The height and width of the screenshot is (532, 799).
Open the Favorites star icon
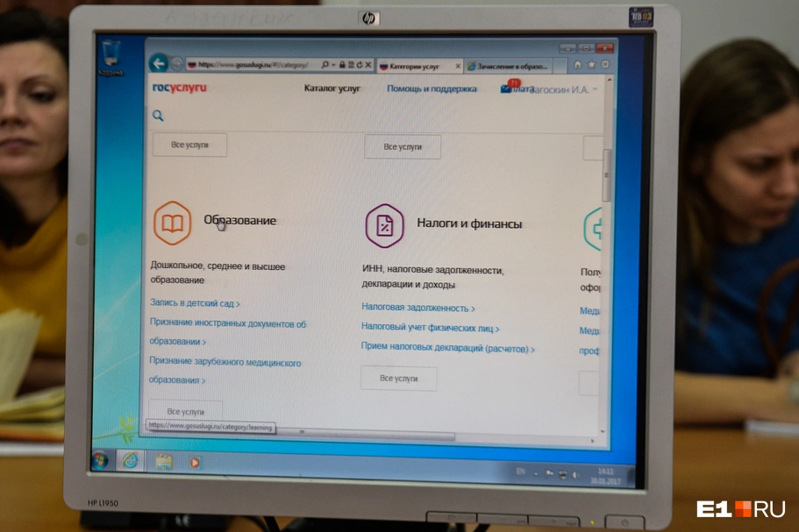point(591,65)
